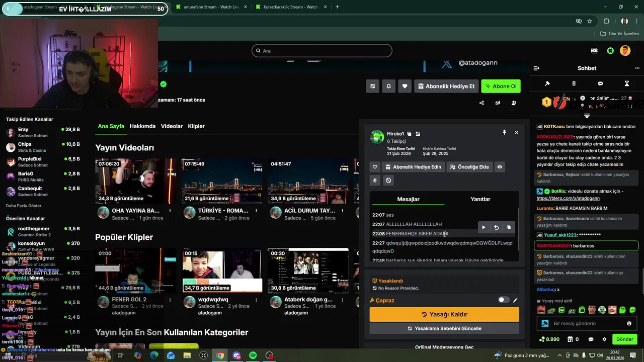Click the chat bubble icon beside Gönder

(591, 339)
